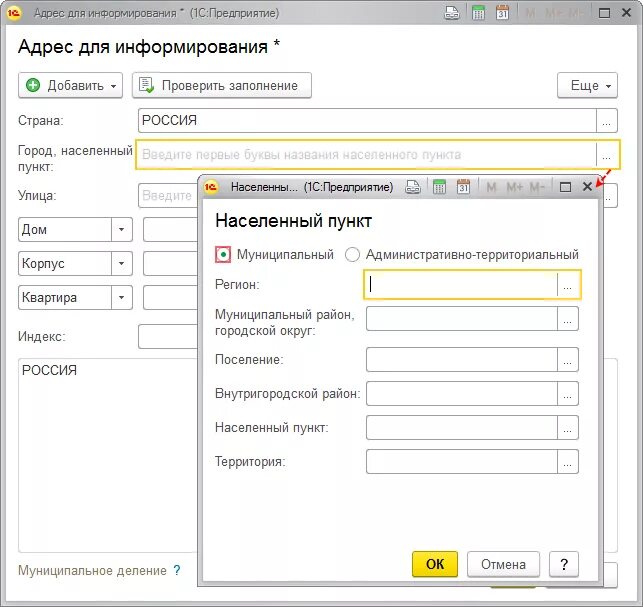The height and width of the screenshot is (607, 643).
Task: Click the Проверить заполнение document icon
Action: pyautogui.click(x=146, y=85)
